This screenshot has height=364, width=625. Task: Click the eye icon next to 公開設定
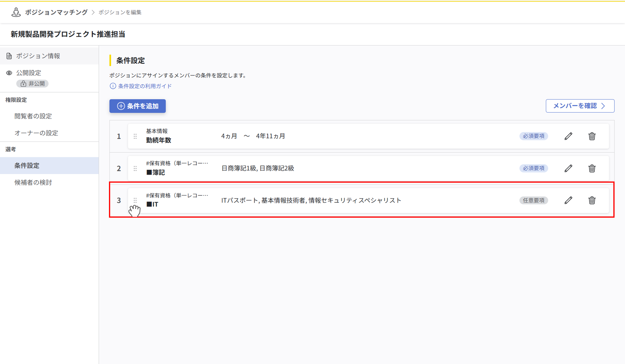[9, 73]
